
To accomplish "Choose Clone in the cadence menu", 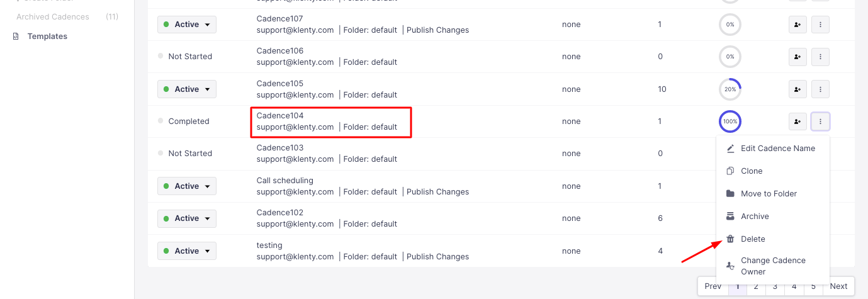I will tap(752, 171).
